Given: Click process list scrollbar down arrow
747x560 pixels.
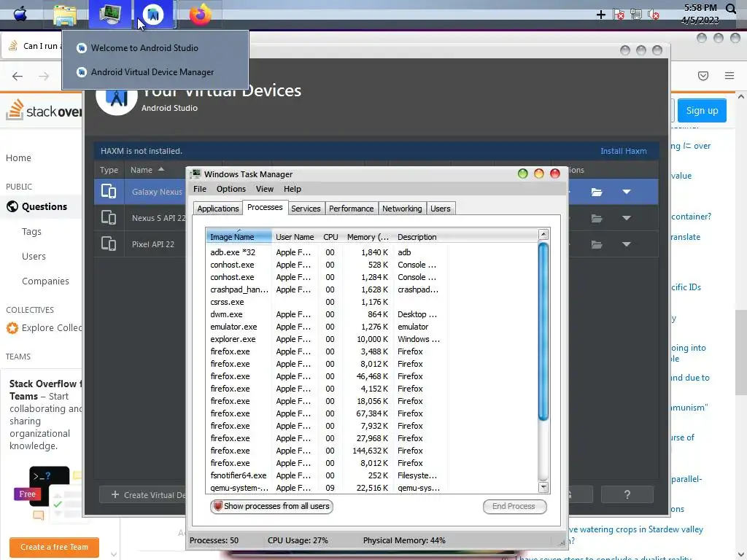Looking at the screenshot, I should 543,487.
